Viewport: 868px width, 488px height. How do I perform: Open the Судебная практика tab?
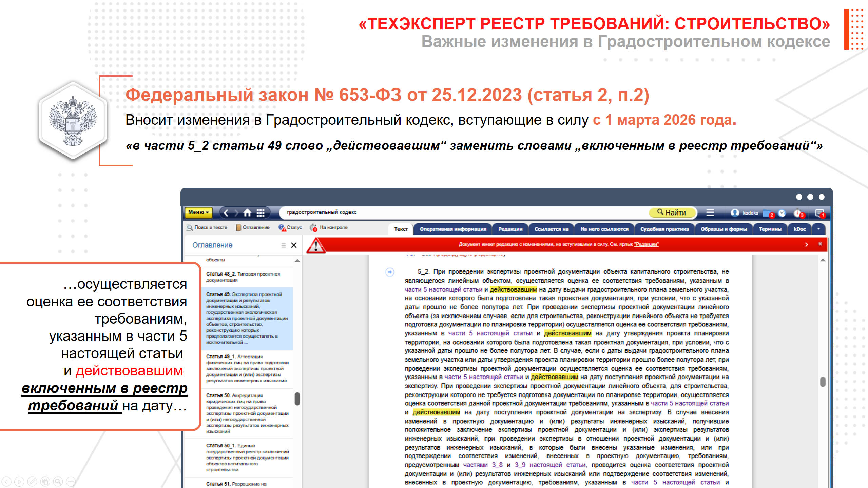point(664,229)
